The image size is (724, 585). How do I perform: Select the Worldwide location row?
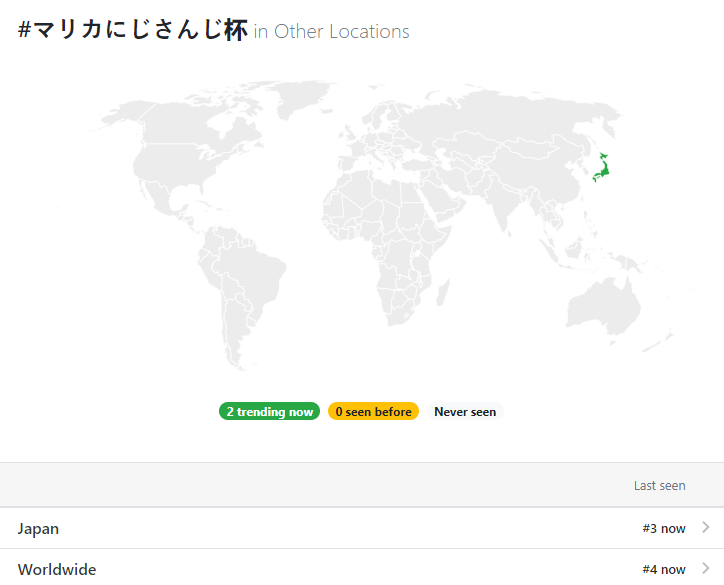pos(362,567)
